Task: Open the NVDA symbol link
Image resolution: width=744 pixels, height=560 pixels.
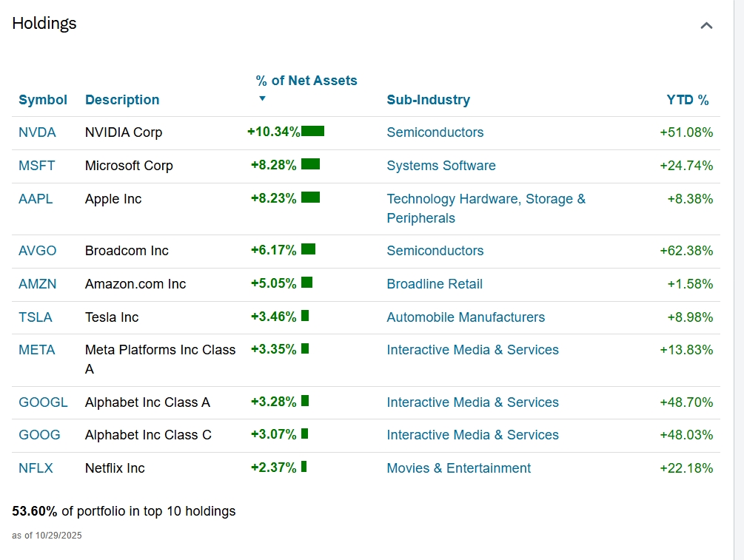Action: pyautogui.click(x=37, y=132)
